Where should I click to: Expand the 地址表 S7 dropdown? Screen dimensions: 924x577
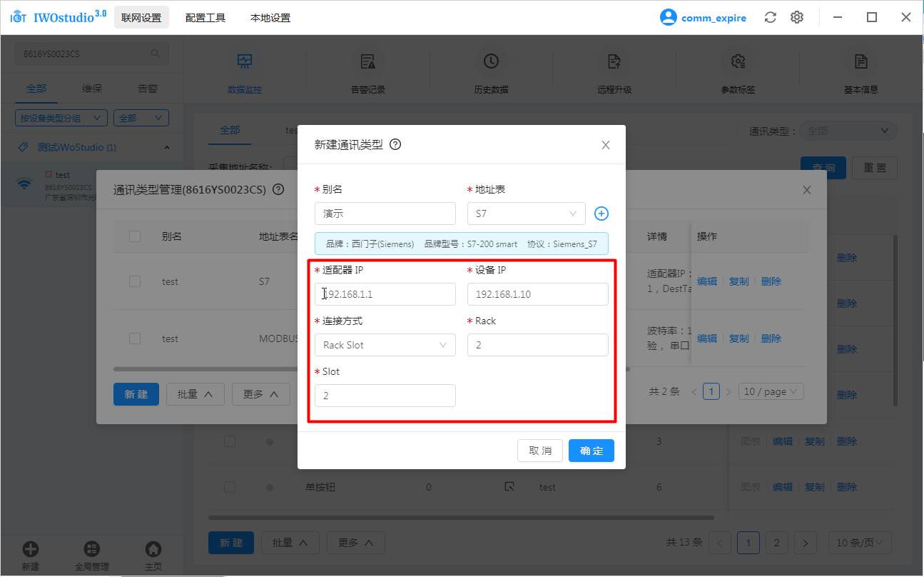pos(526,214)
